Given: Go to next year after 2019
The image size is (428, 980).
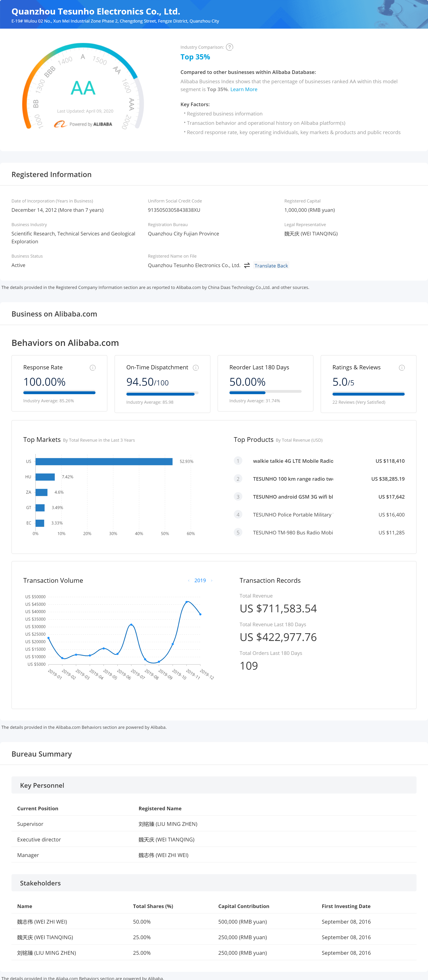Looking at the screenshot, I should (x=211, y=581).
